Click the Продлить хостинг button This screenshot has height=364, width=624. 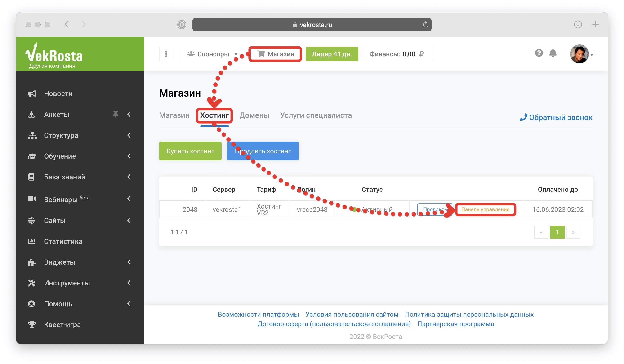tap(263, 151)
